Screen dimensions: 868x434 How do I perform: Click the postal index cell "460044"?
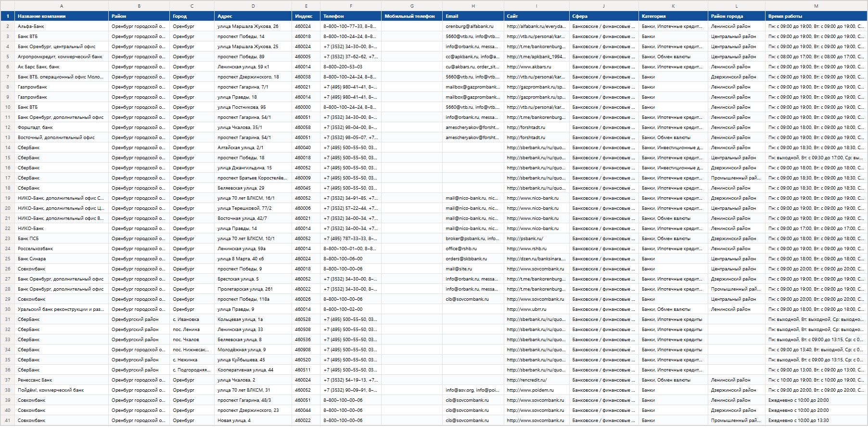click(306, 410)
